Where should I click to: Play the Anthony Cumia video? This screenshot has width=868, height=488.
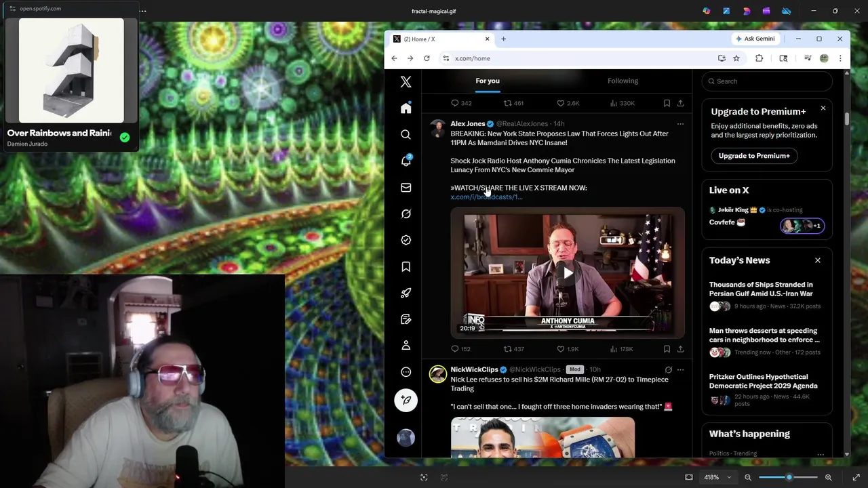(568, 273)
